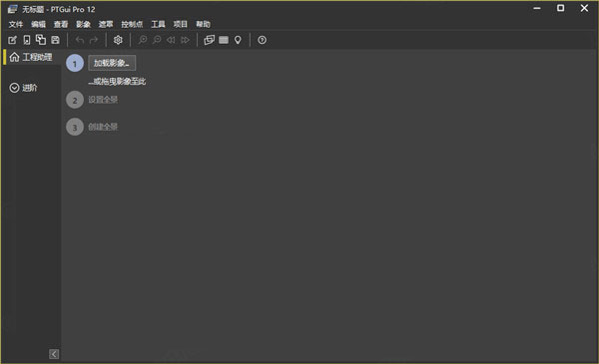Open the 查看 menu

[x=61, y=24]
